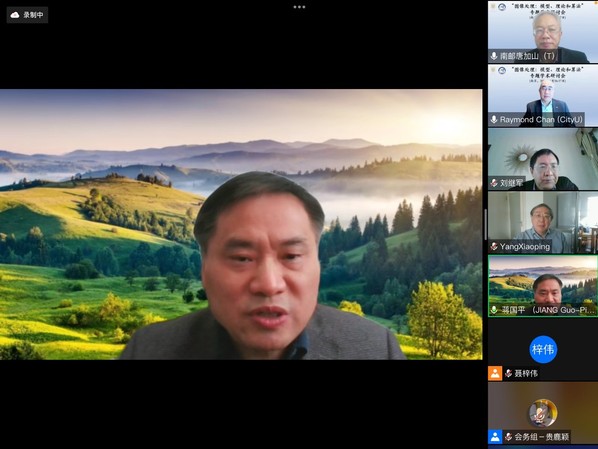Select 刘继军 participant video tile

543,159
